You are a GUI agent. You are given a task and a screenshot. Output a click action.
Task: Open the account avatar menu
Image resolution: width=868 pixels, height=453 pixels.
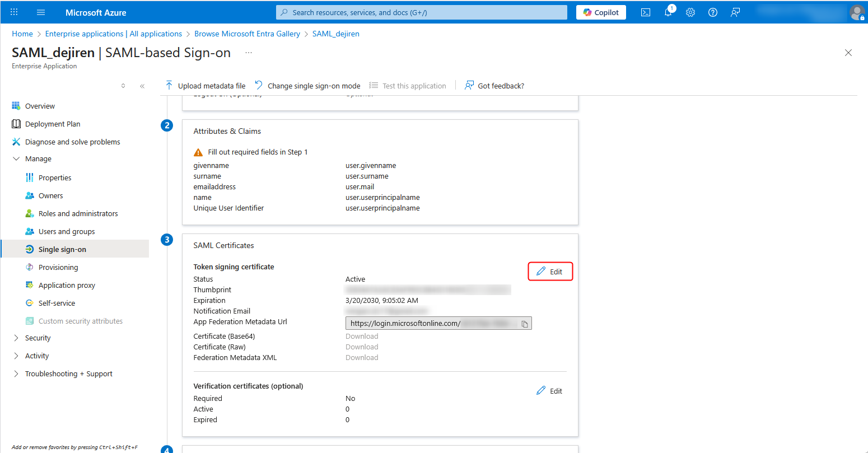[x=857, y=12]
